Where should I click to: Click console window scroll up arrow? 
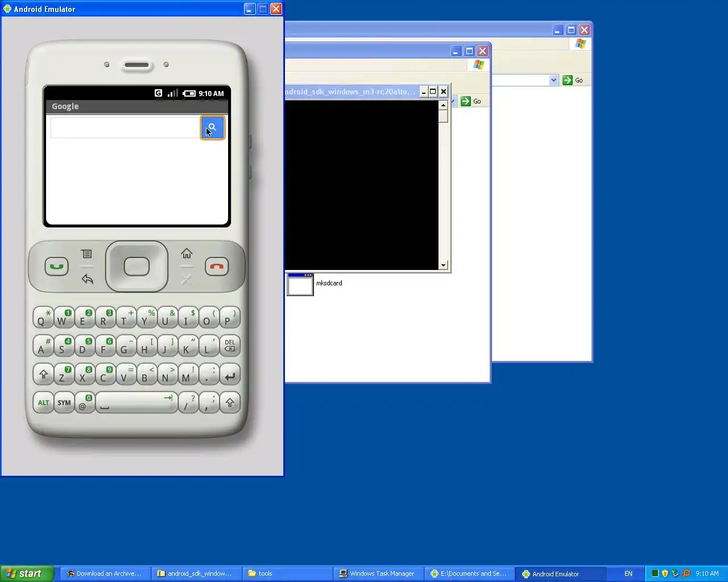[x=443, y=105]
